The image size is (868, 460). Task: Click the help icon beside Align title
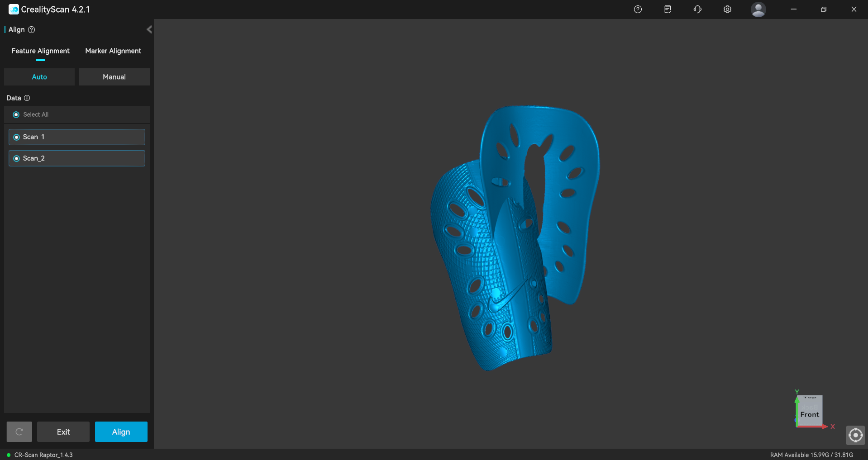coord(32,30)
